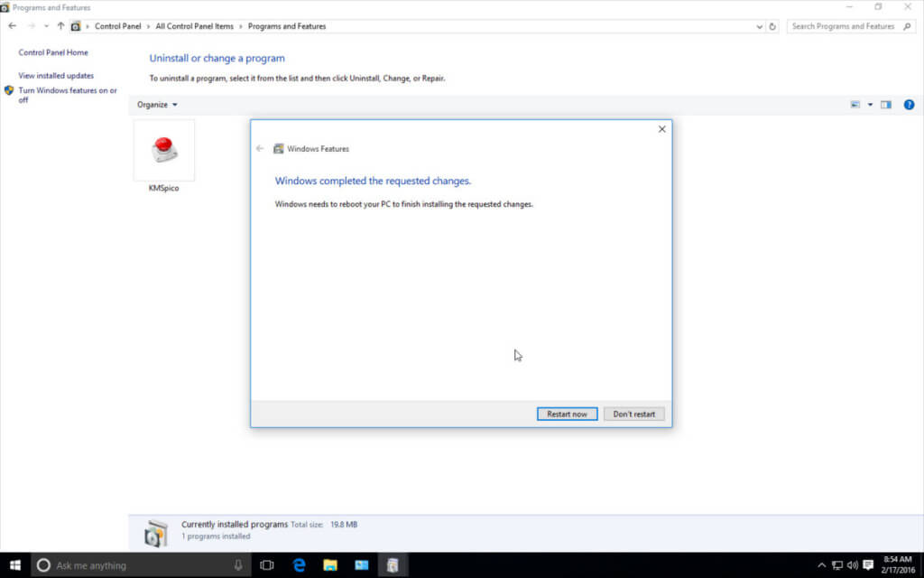Click the taskbar clock showing 8:54 AM
The width and height of the screenshot is (924, 578).
[898, 564]
